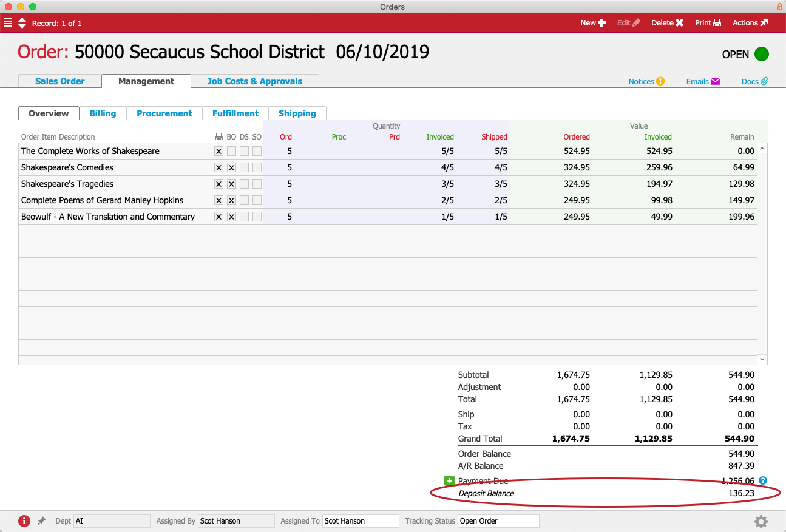Click the green plus next to Payment Due
The width and height of the screenshot is (786, 532).
point(449,481)
